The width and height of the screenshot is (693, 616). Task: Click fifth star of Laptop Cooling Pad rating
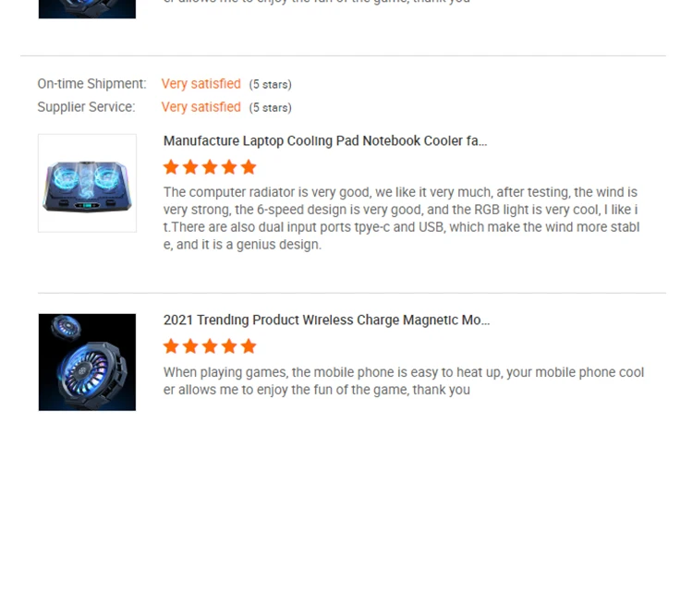point(249,167)
